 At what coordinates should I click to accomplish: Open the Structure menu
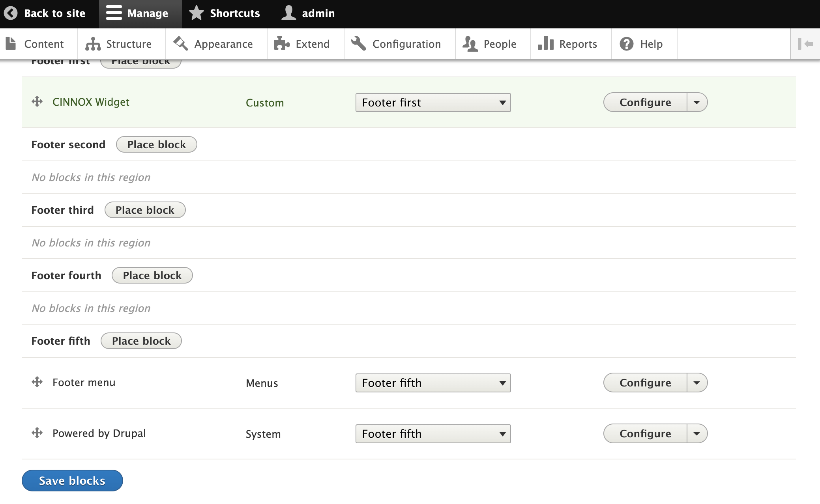(119, 44)
